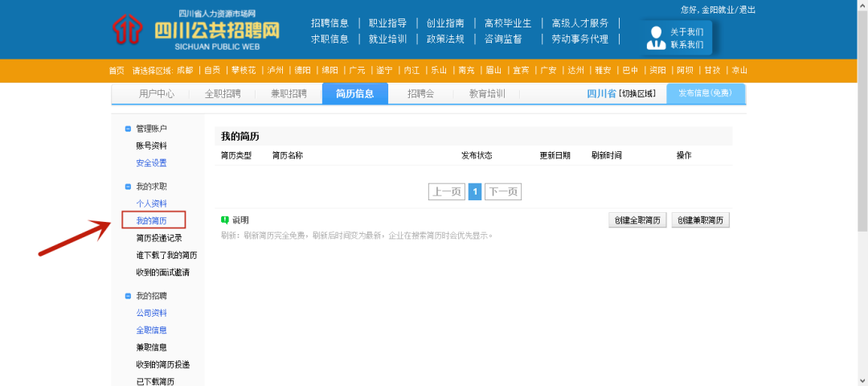Image resolution: width=868 pixels, height=386 pixels.
Task: Select region 泸州
Action: click(x=275, y=70)
